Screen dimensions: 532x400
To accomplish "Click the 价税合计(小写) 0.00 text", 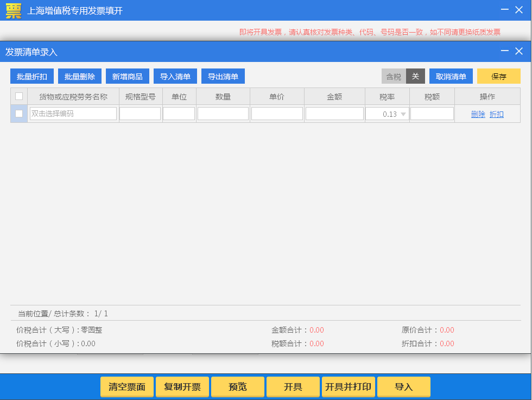I will pyautogui.click(x=55, y=343).
